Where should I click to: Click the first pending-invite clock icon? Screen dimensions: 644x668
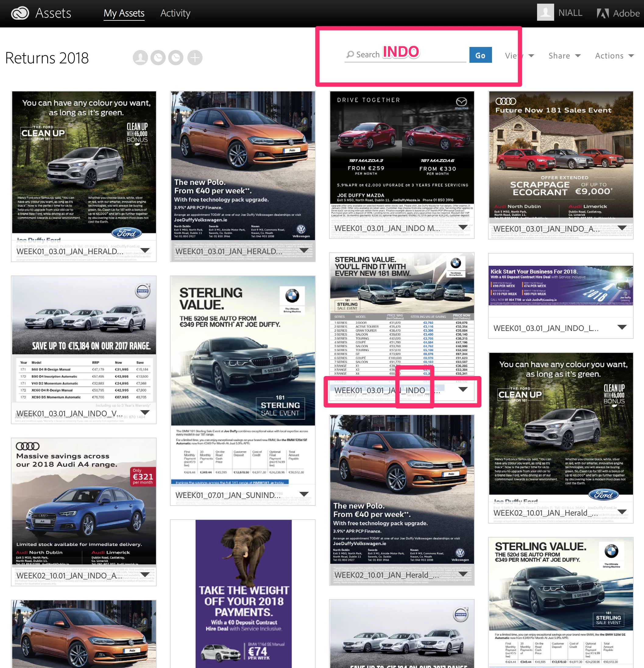pos(158,58)
